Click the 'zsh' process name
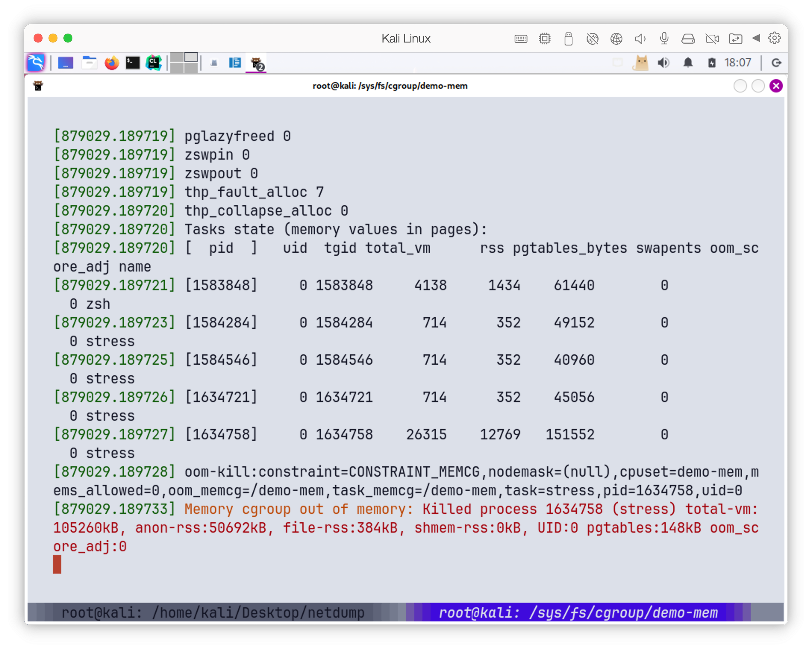Viewport: 812px width, 649px height. tap(98, 304)
